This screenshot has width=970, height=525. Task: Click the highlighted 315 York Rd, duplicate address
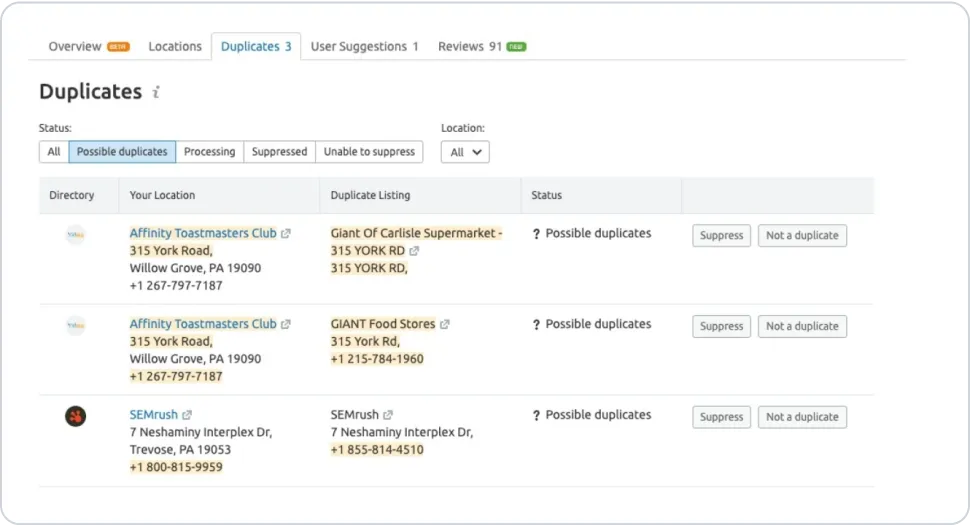365,341
